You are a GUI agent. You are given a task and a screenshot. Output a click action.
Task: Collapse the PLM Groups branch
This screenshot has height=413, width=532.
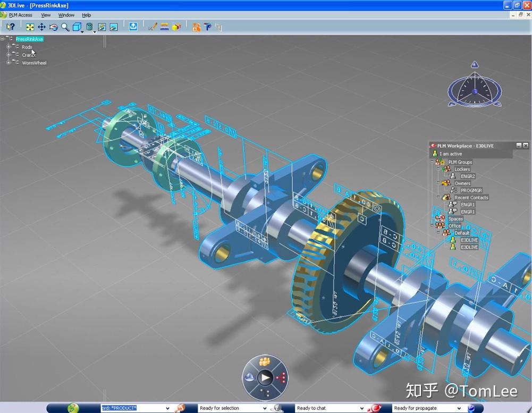[432, 162]
